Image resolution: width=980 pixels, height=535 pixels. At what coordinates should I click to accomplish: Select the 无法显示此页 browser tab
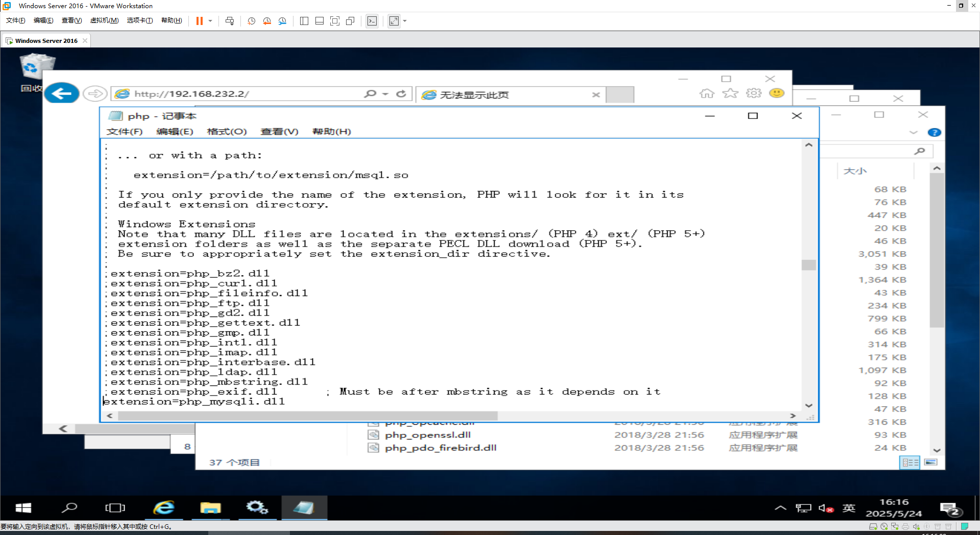510,95
